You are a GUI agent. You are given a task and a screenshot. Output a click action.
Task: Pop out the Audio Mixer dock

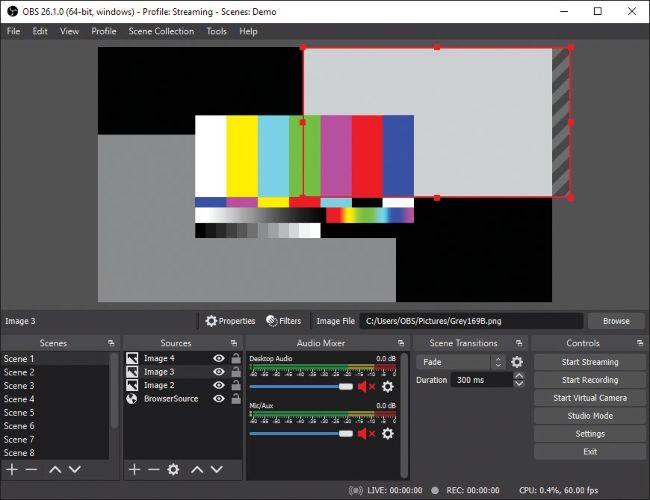(x=404, y=343)
